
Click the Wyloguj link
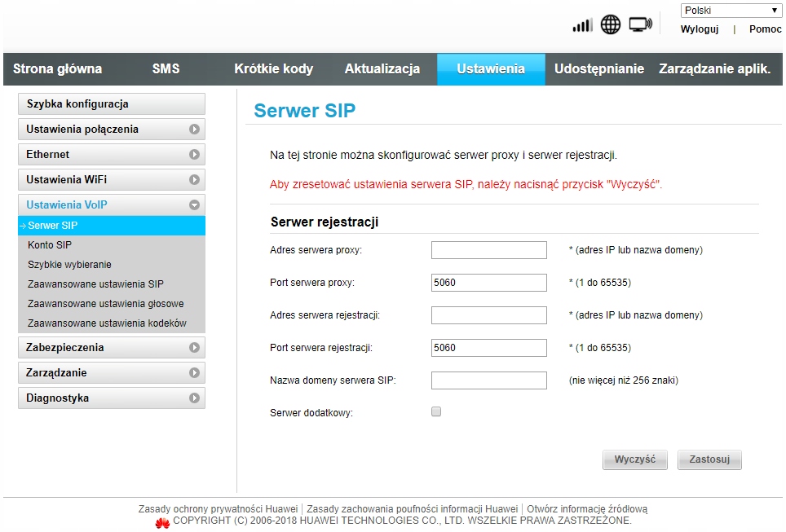point(700,29)
